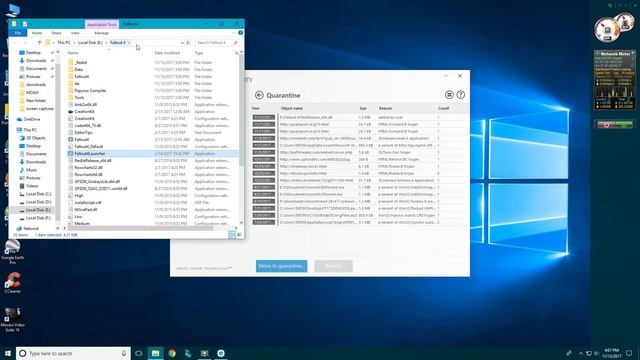Open Task View from the taskbar
The image size is (640, 360).
pyautogui.click(x=139, y=353)
